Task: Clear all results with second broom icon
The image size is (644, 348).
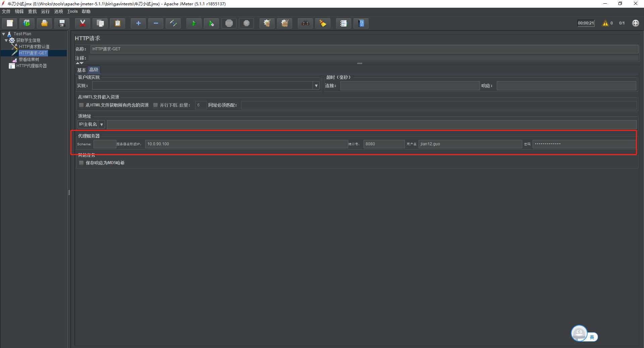Action: pyautogui.click(x=285, y=23)
